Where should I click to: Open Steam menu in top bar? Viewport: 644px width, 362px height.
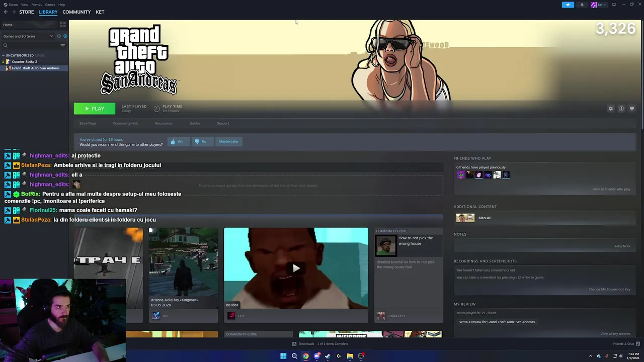pos(12,5)
